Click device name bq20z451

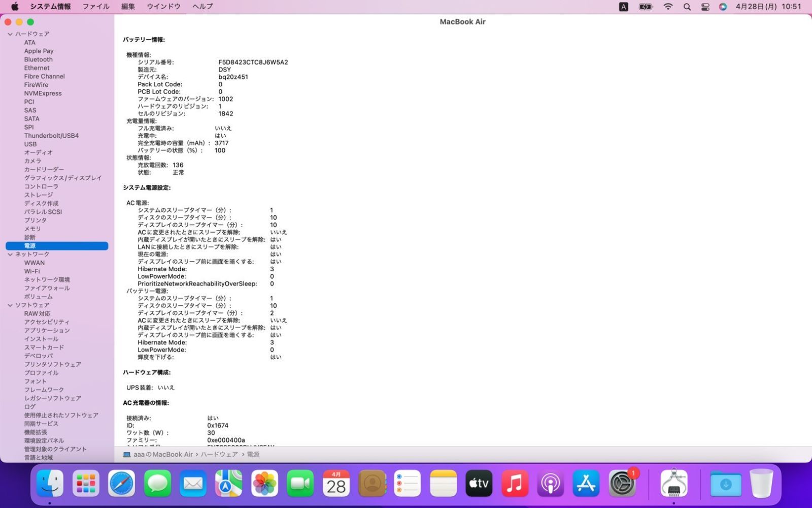pos(233,77)
